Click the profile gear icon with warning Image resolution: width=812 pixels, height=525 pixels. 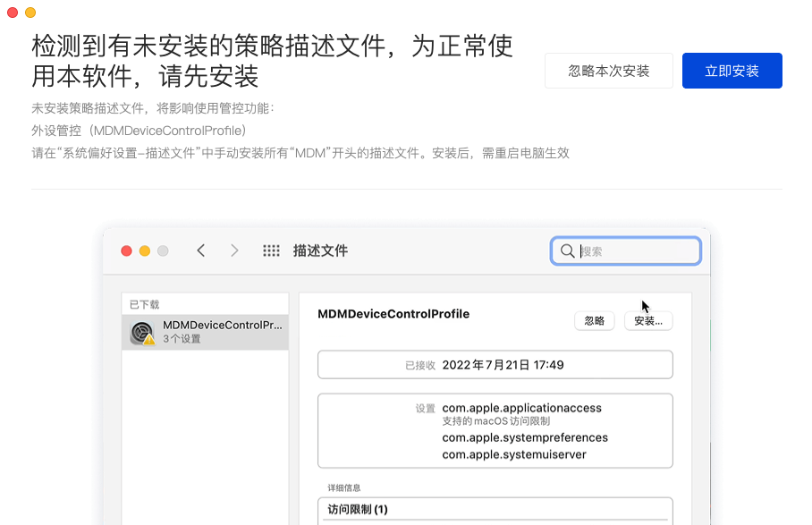tap(142, 333)
